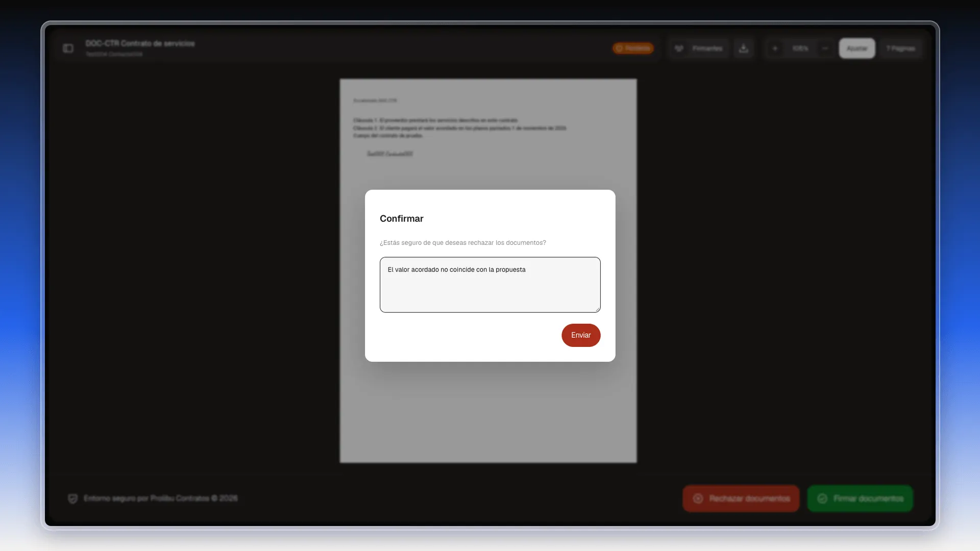Click the 100% zoom level value
980x551 pixels.
pyautogui.click(x=800, y=48)
